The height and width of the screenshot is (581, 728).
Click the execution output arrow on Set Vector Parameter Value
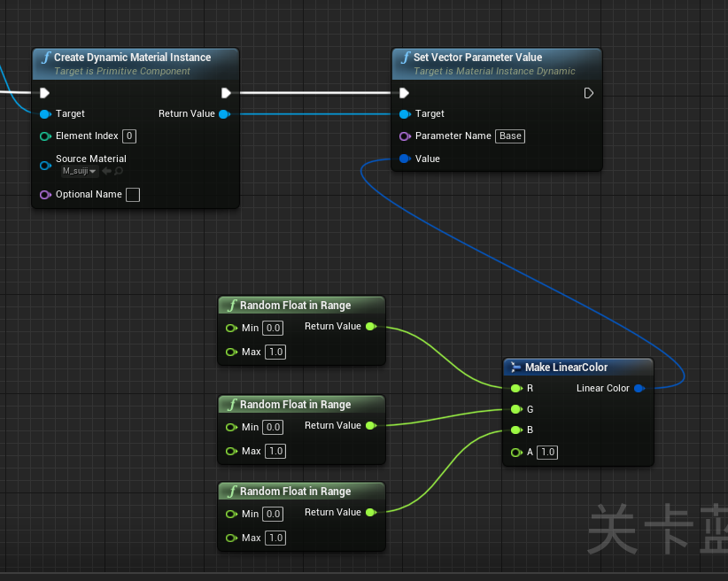(588, 92)
